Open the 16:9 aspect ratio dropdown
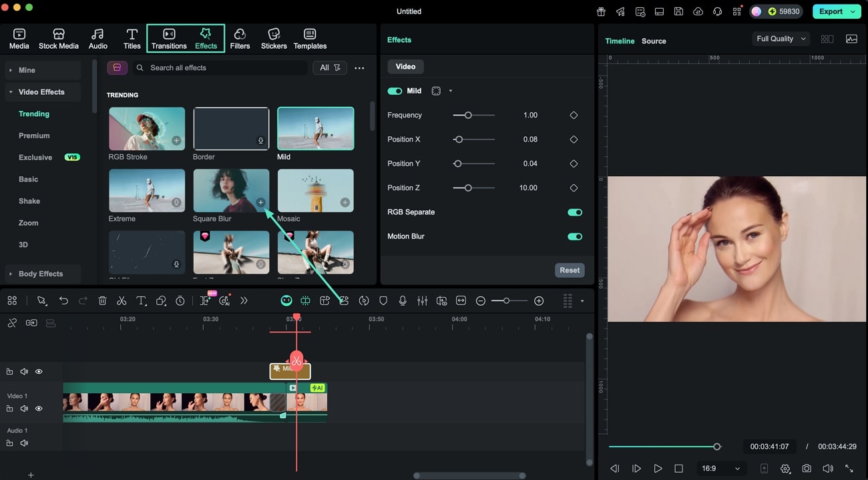Screen dimensions: 868x480 click(720, 468)
